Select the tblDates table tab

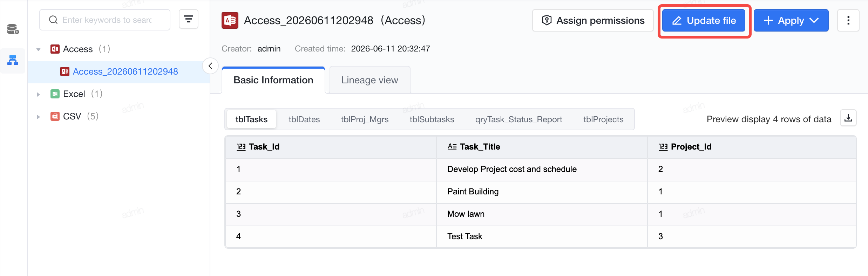pyautogui.click(x=304, y=119)
